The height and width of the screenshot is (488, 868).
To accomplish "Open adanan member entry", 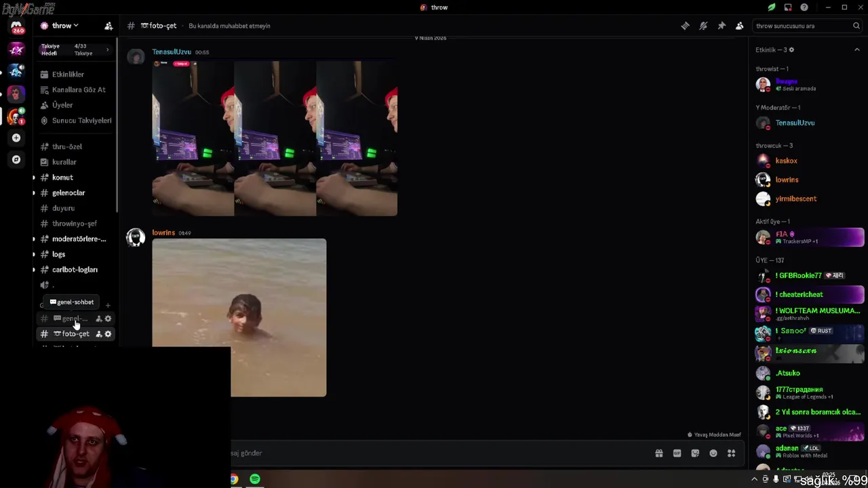I will pyautogui.click(x=810, y=451).
